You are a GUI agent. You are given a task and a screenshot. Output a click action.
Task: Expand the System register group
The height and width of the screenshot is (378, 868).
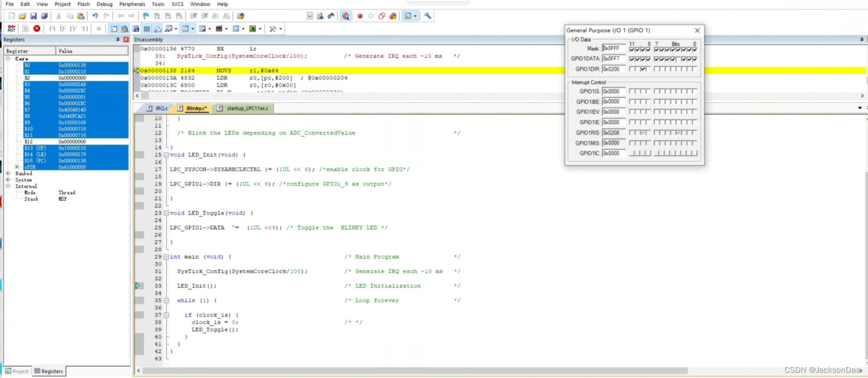[x=8, y=179]
